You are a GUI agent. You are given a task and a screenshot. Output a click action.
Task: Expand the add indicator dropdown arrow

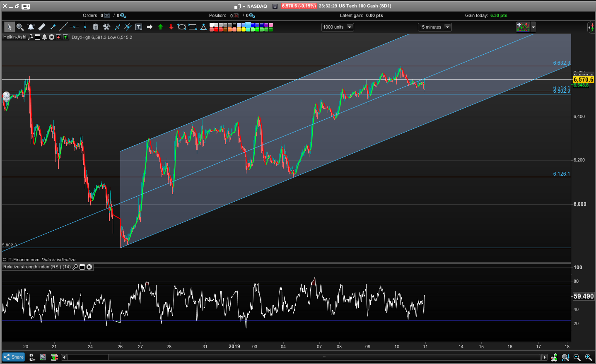pyautogui.click(x=533, y=27)
